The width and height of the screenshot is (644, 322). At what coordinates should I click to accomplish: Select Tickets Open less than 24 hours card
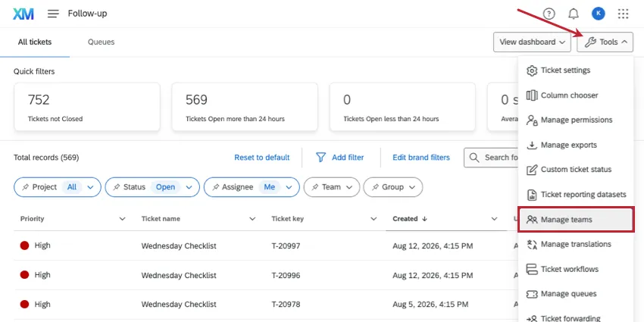click(x=402, y=107)
